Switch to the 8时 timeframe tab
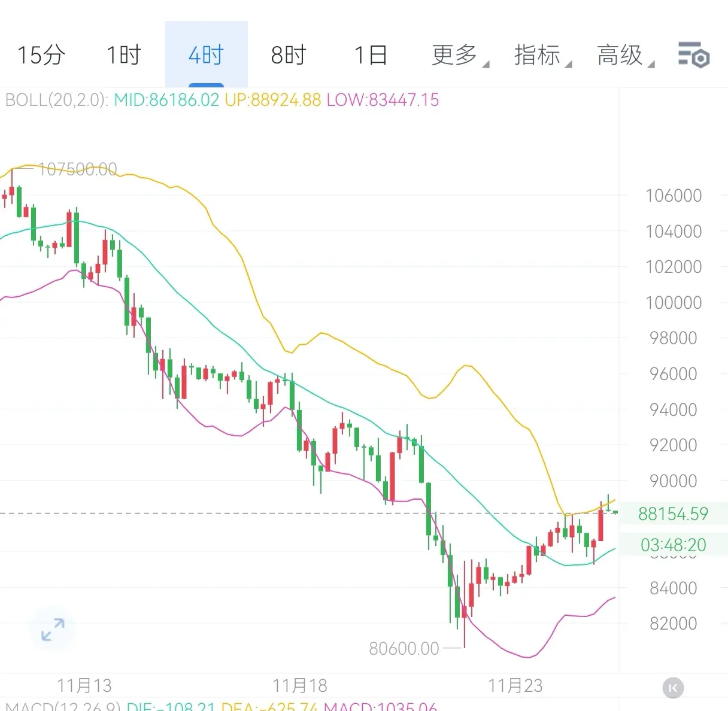 point(288,55)
